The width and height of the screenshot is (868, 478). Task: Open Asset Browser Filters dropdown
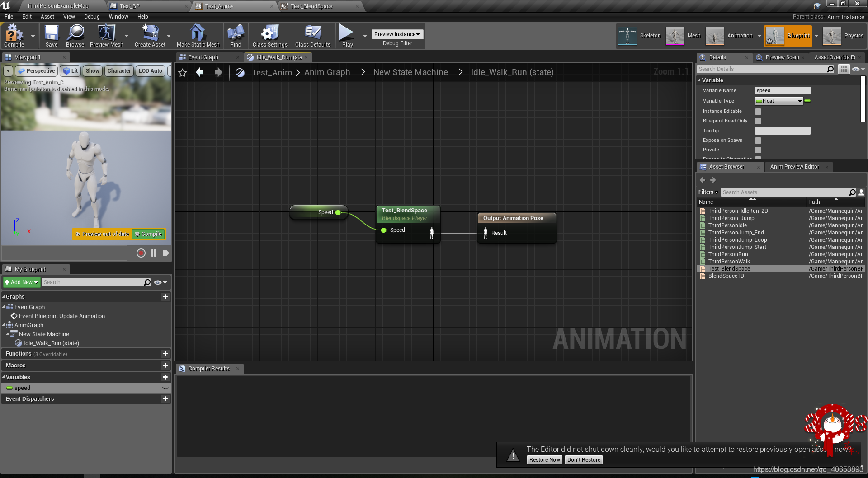[708, 192]
